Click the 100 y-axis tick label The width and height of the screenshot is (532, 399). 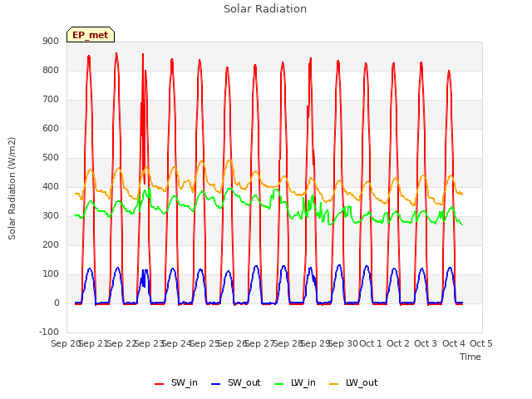coord(51,273)
